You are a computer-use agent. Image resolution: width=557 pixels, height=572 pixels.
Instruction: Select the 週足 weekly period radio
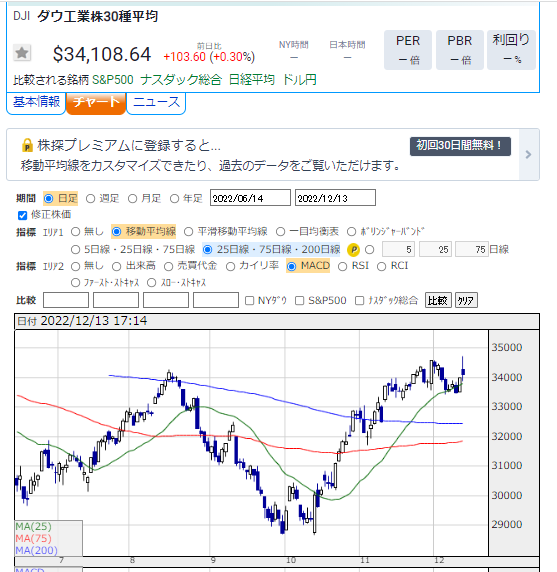(90, 199)
